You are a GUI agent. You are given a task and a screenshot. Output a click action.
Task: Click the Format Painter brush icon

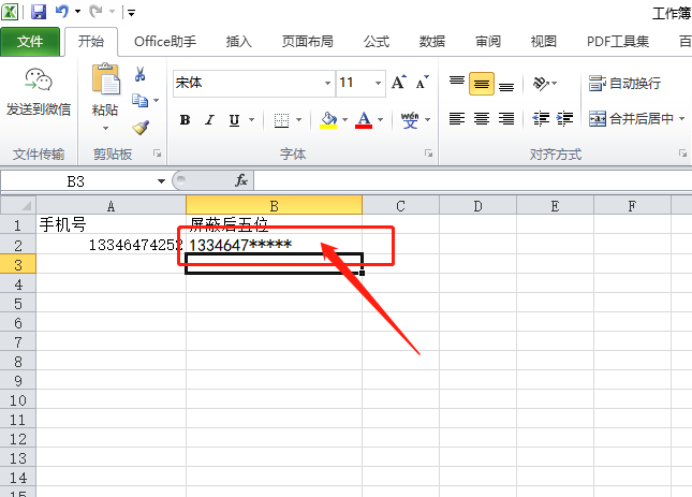coord(140,128)
